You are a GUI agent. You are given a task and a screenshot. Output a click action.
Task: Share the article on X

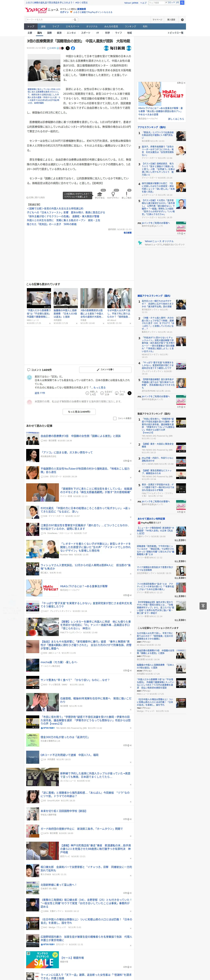tap(68, 48)
